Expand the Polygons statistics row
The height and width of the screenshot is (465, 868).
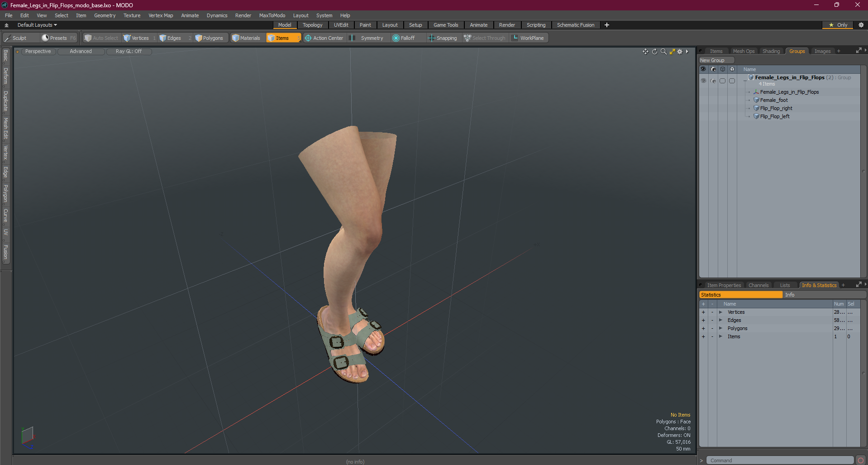720,328
